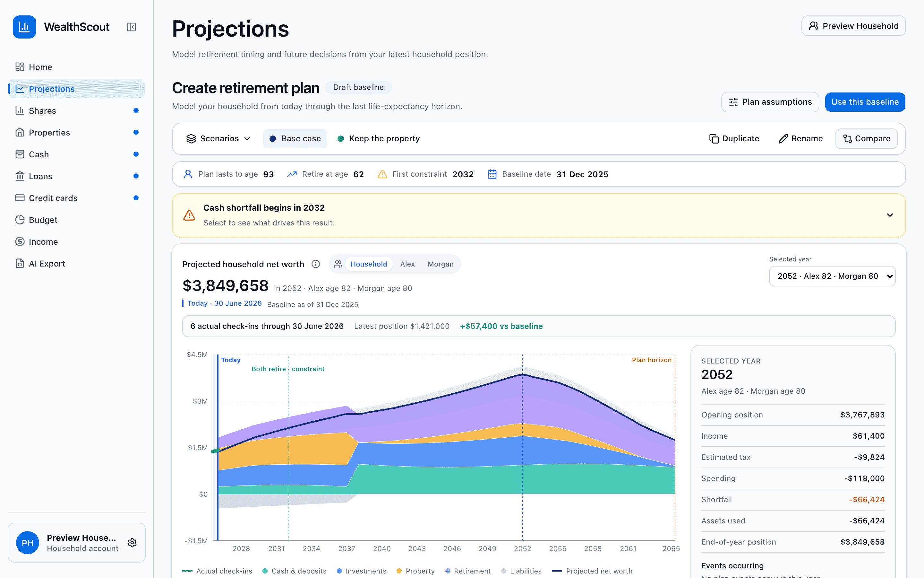
Task: Click the Plan lasts person icon
Action: (188, 174)
